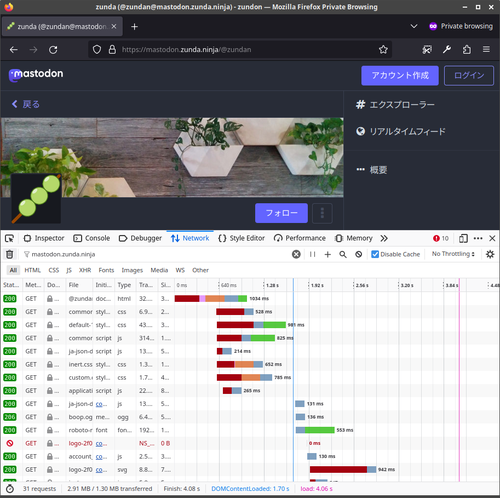Open Network panel settings gear
This screenshot has height=498, width=500.
490,254
